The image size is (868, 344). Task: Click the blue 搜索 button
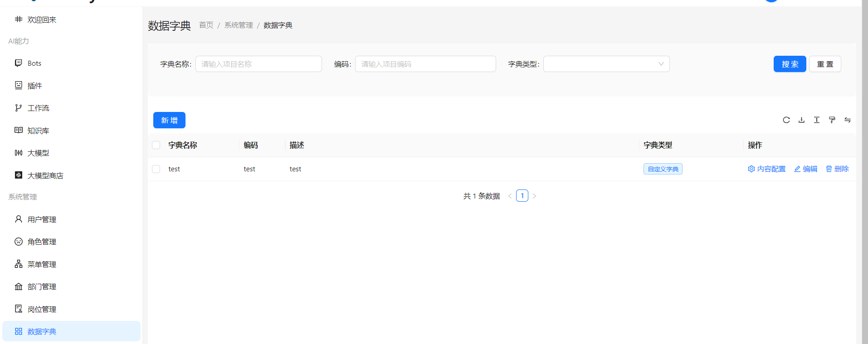click(x=790, y=64)
